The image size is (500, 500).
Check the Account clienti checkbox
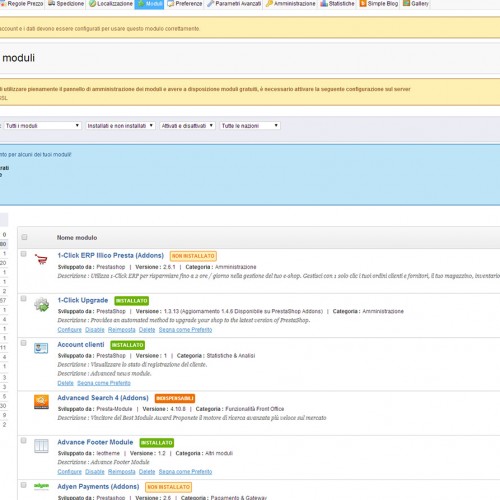tap(24, 343)
